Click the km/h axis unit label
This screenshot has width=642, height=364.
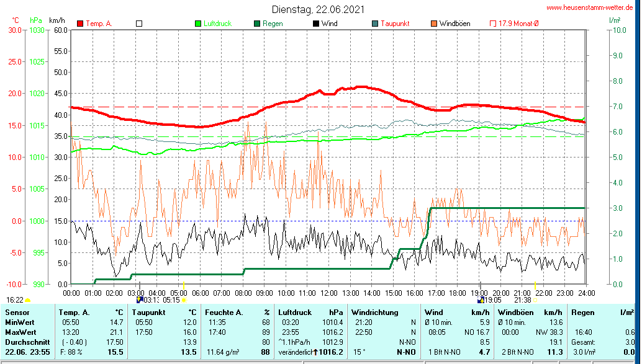coord(57,20)
